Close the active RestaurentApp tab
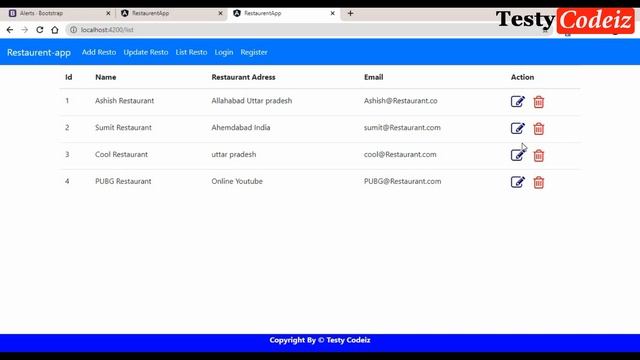Screen dimensions: 640x360 coord(333,13)
